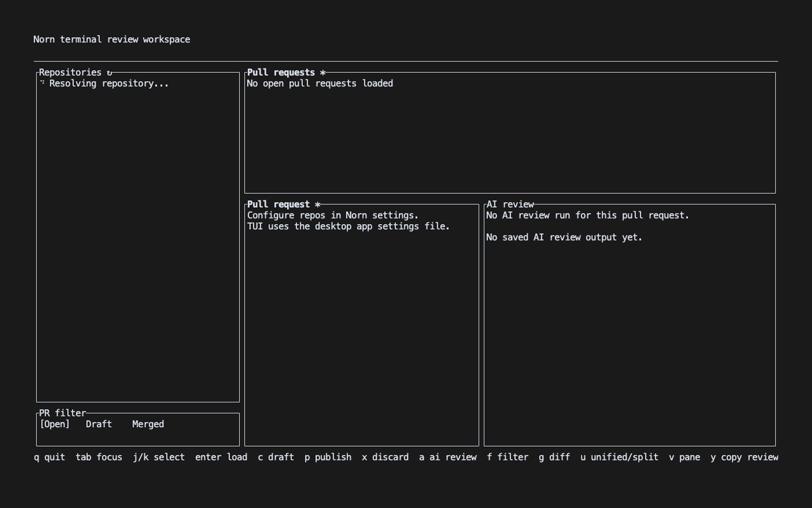The width and height of the screenshot is (812, 508).
Task: Click the 'p publish' shortcut hint
Action: [328, 457]
